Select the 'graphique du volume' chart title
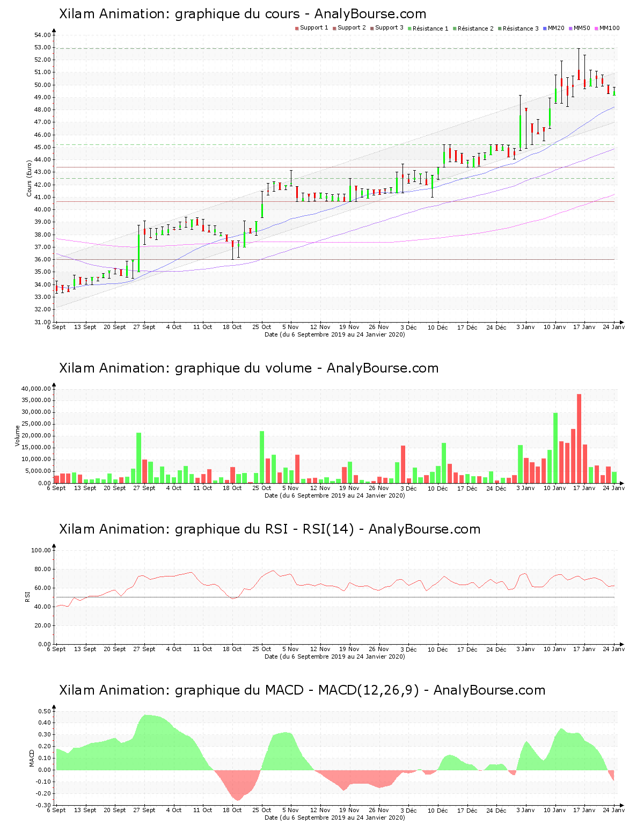644x832 pixels. 249,368
